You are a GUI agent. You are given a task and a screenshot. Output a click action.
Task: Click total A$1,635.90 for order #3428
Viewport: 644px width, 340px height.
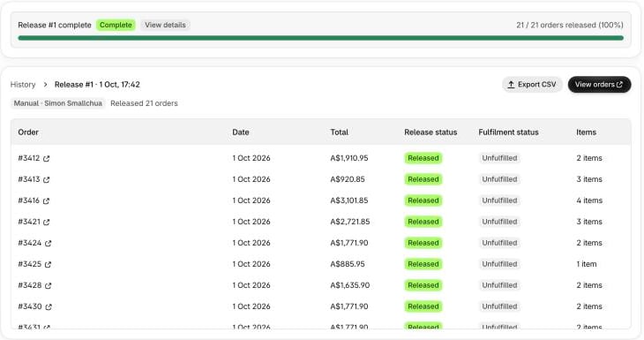[x=350, y=285]
